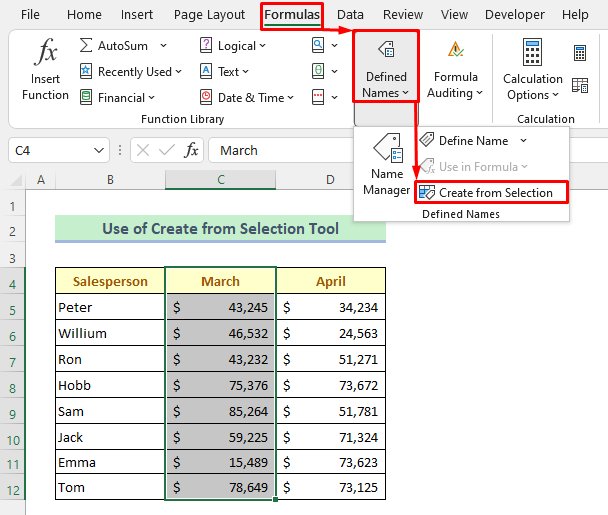Click Create from Selection
Viewport: 608px width, 515px height.
491,192
